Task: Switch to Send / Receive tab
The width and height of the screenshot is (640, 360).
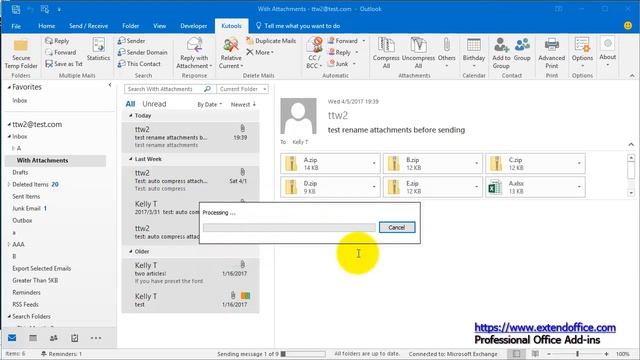Action: tap(89, 26)
